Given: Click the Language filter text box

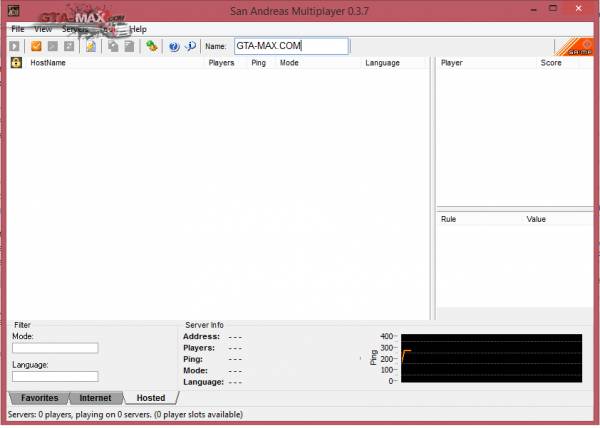Looking at the screenshot, I should tap(55, 376).
